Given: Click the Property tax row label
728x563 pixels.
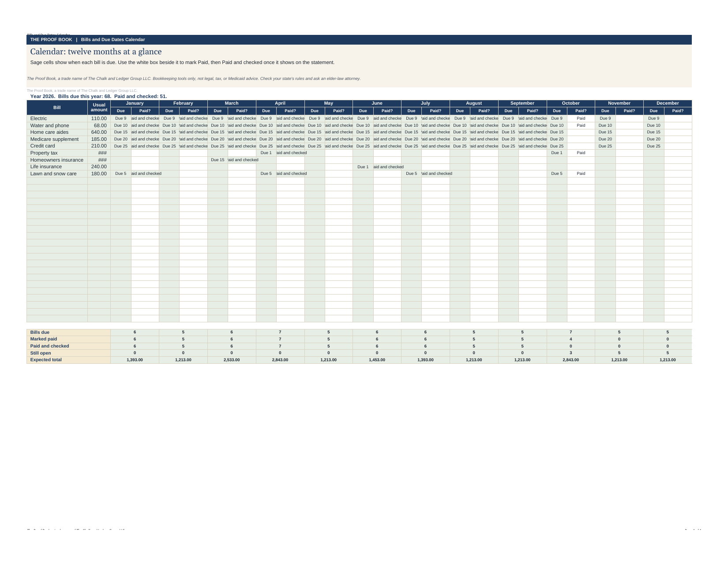Looking at the screenshot, I should pyautogui.click(x=57, y=153).
